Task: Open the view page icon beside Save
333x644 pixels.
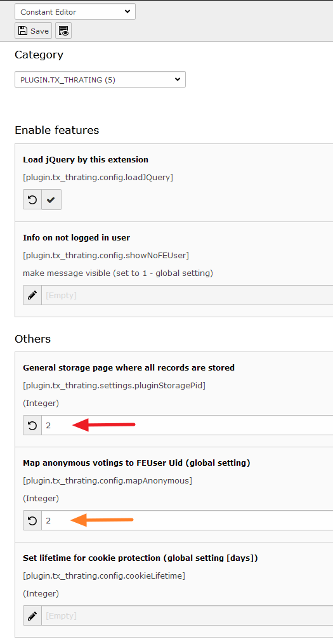Action: tap(63, 31)
